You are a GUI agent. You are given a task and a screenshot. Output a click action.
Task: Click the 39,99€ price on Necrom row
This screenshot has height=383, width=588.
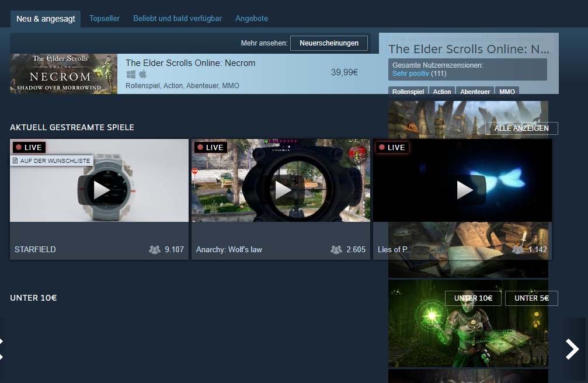pos(345,72)
